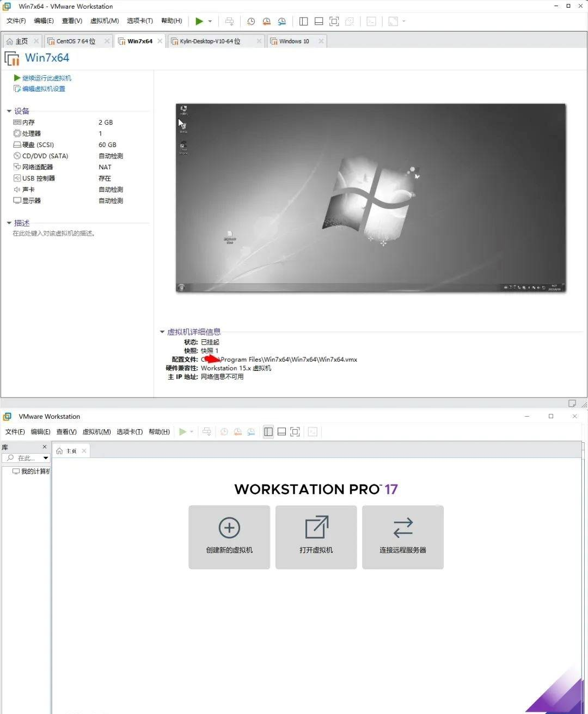Close the Windows 10 tab
Screen dimensions: 588x714
pos(321,41)
